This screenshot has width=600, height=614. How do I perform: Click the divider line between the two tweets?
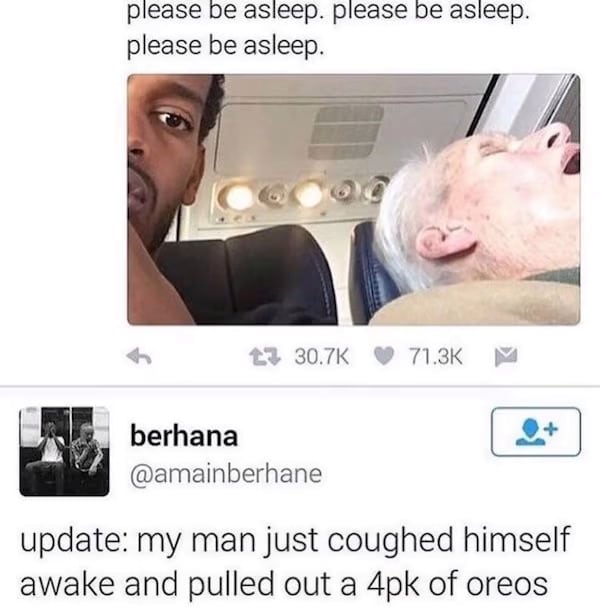click(300, 387)
